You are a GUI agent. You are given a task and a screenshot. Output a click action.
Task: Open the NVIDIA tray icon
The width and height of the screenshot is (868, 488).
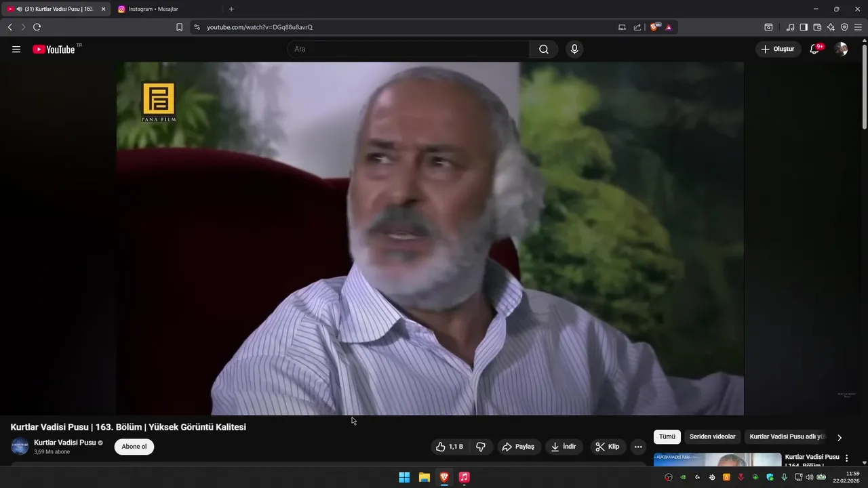pos(683,477)
